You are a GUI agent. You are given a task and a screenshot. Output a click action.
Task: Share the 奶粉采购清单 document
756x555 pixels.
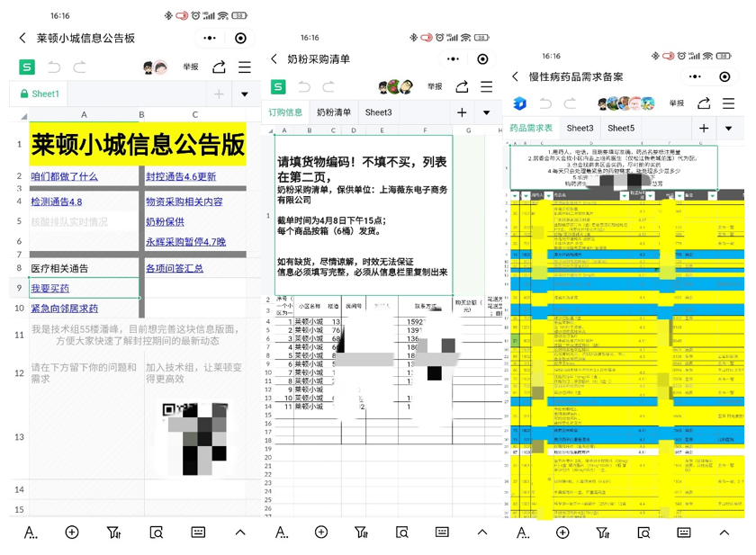462,86
